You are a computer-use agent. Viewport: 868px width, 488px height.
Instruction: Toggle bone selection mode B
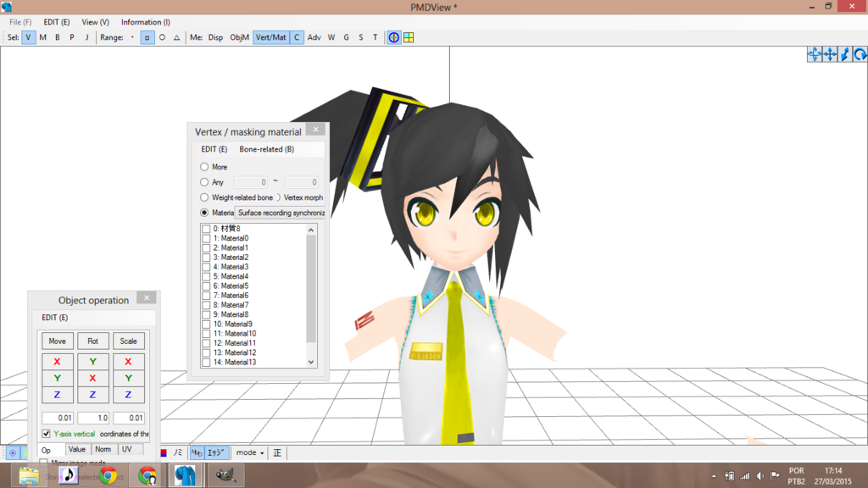point(57,37)
